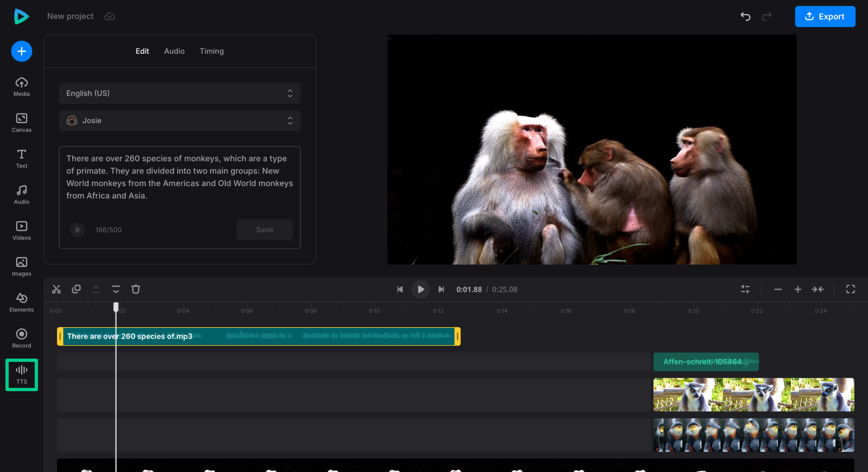
Task: Skip to the end of the timeline
Action: pos(442,289)
